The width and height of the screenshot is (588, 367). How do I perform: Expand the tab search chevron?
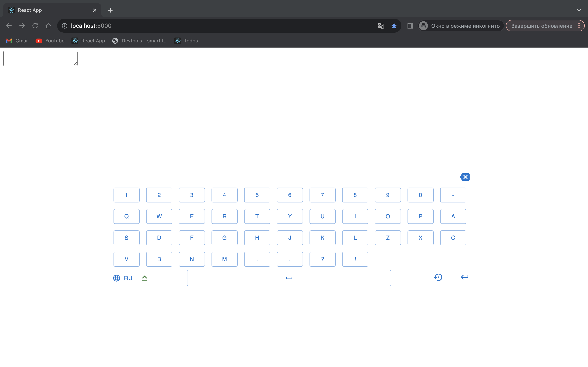click(x=579, y=10)
